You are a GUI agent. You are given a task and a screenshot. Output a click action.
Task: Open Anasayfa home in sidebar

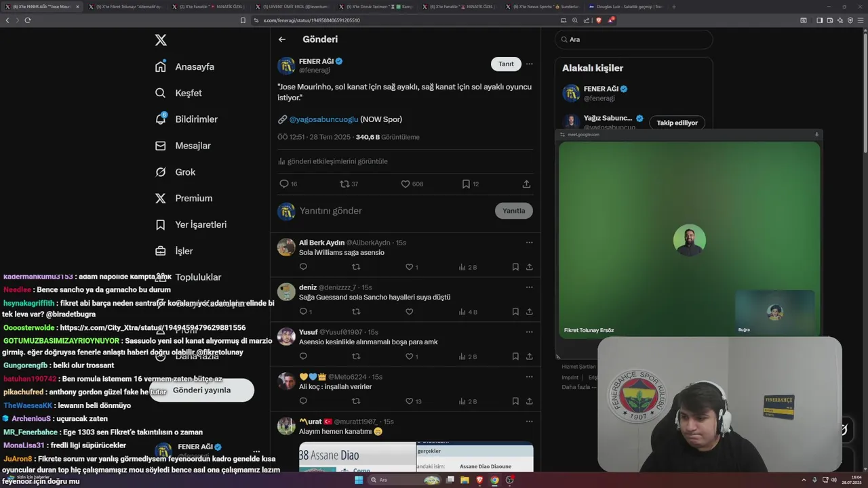pyautogui.click(x=184, y=66)
